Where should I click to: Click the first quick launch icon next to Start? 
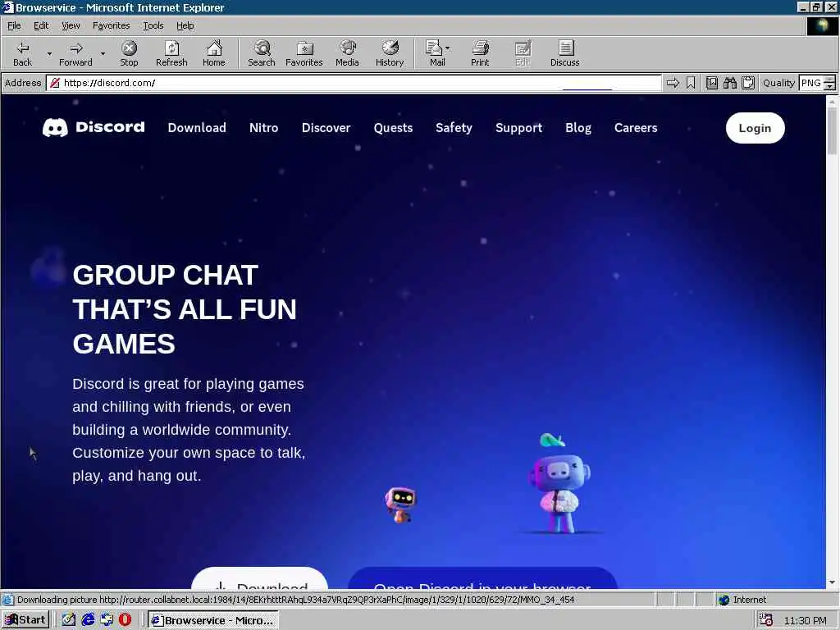[x=69, y=620]
